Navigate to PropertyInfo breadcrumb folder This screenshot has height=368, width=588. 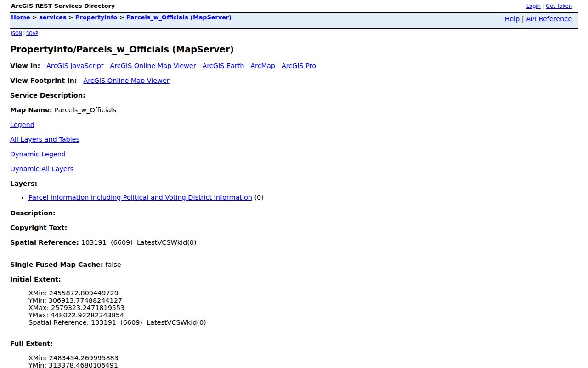(96, 17)
